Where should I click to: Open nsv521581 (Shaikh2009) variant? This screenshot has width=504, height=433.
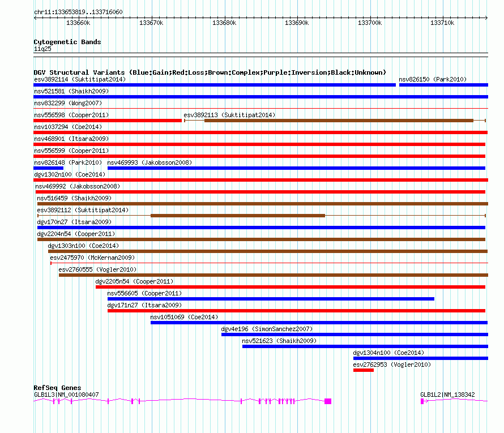(71, 91)
